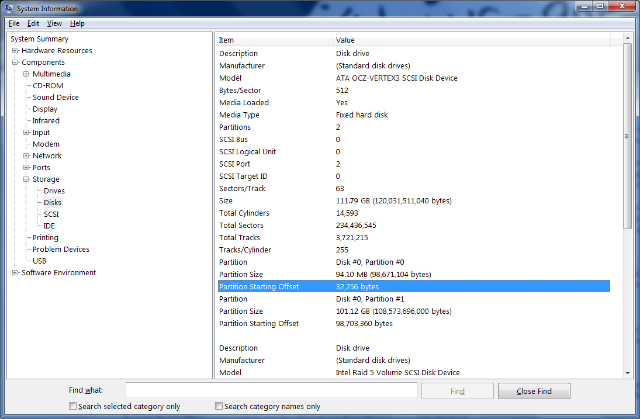Enable Search category names only checkbox
The width and height of the screenshot is (640, 419).
click(219, 406)
